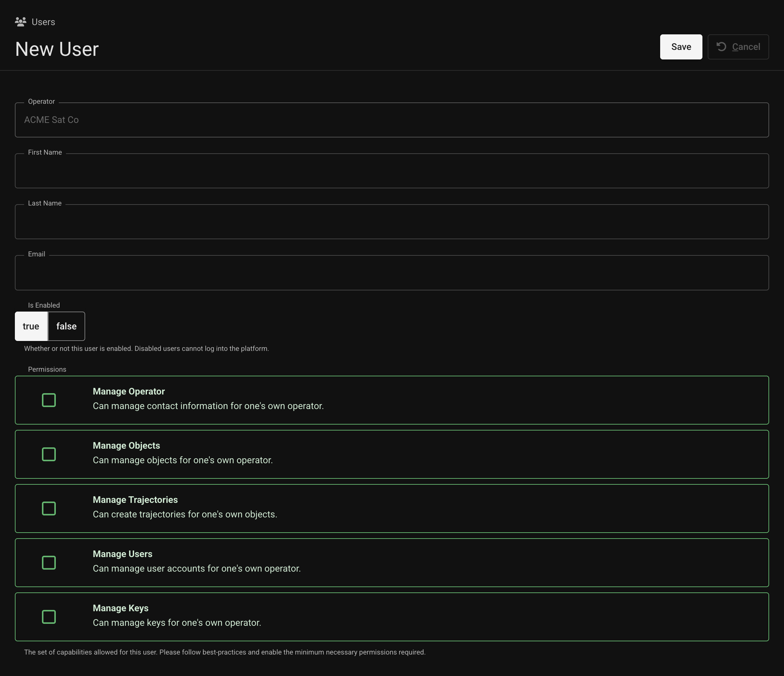The width and height of the screenshot is (784, 676).
Task: Click the 'Permissions' section label
Action: [47, 369]
